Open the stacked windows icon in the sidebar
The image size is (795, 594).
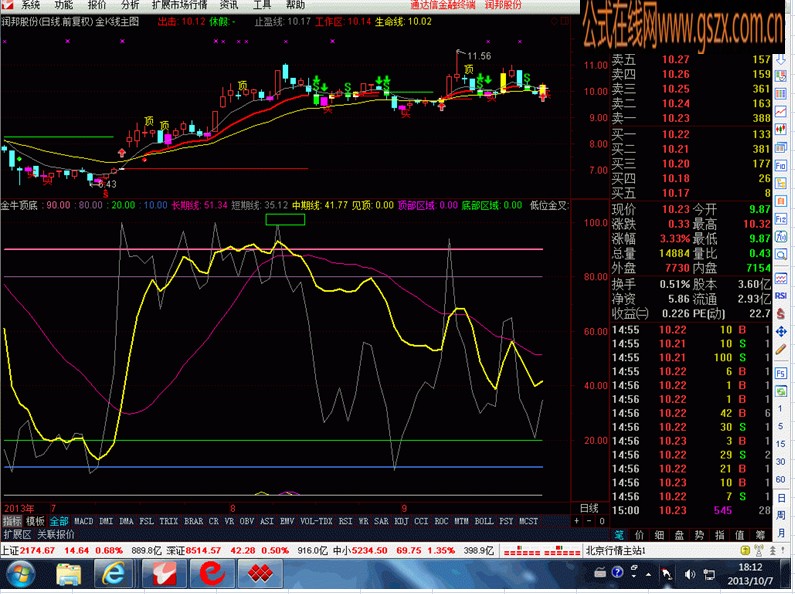tap(781, 147)
